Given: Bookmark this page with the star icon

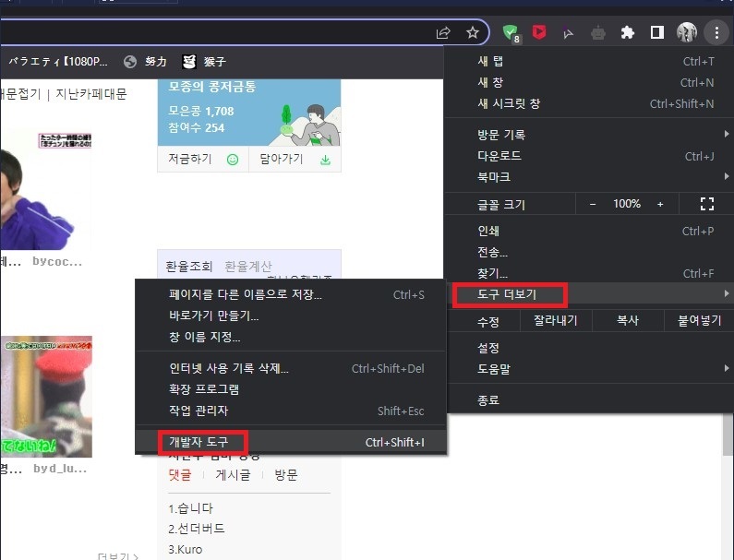Looking at the screenshot, I should [x=473, y=32].
